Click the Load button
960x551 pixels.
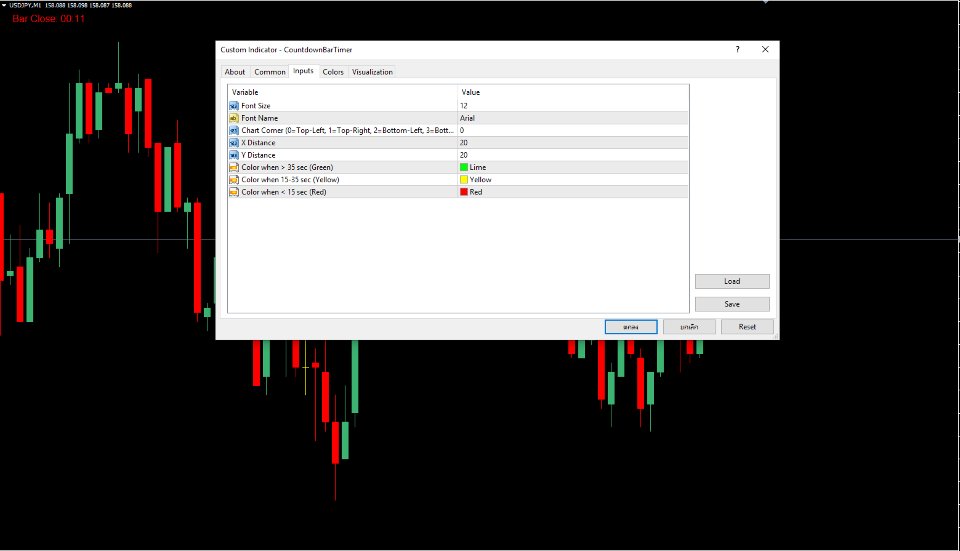click(x=732, y=281)
